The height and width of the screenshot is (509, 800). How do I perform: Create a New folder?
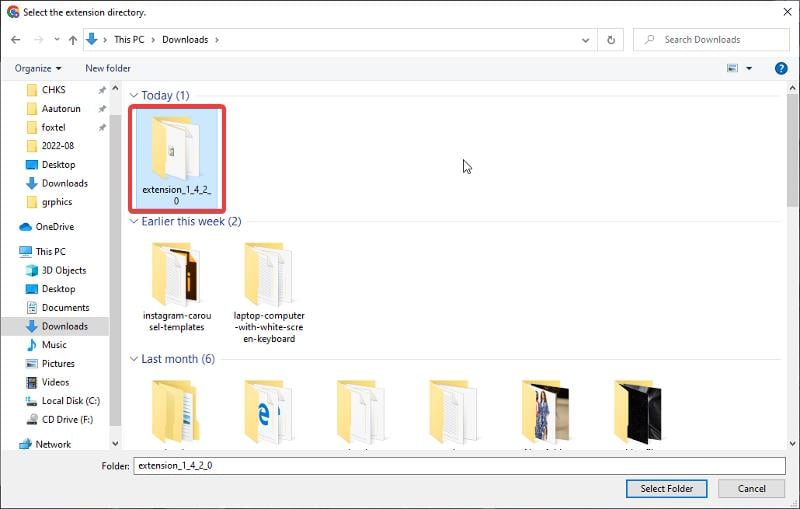click(x=108, y=68)
